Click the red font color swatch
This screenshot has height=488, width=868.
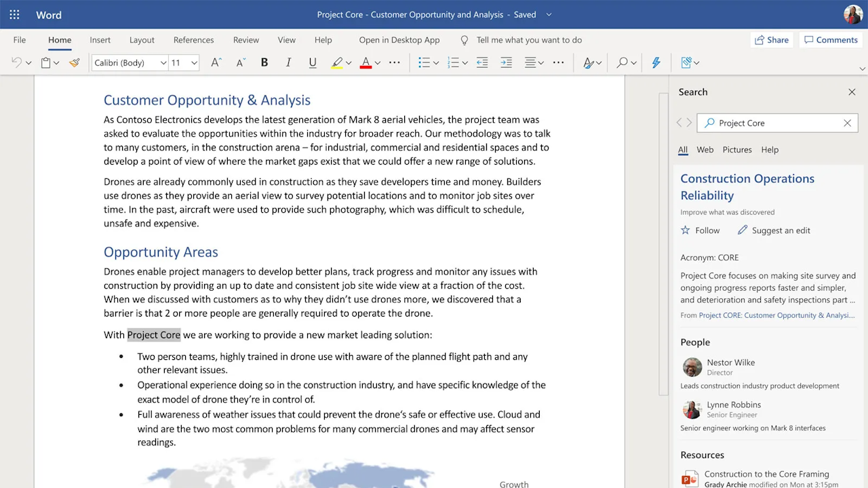tap(366, 63)
